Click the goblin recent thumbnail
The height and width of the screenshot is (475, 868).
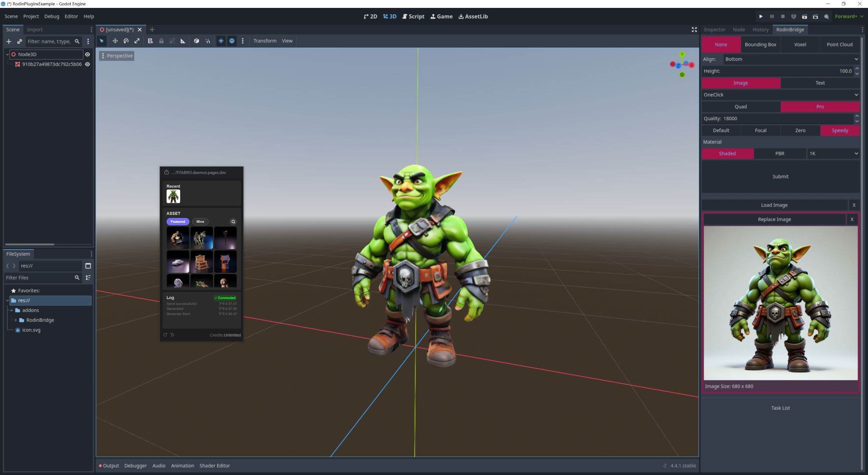click(x=173, y=196)
